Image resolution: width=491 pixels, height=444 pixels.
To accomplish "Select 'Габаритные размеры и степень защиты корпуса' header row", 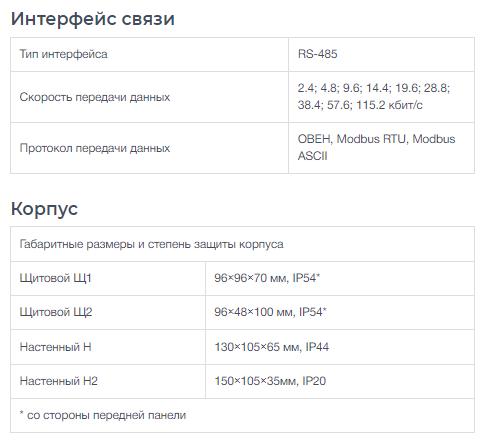I will tap(242, 244).
